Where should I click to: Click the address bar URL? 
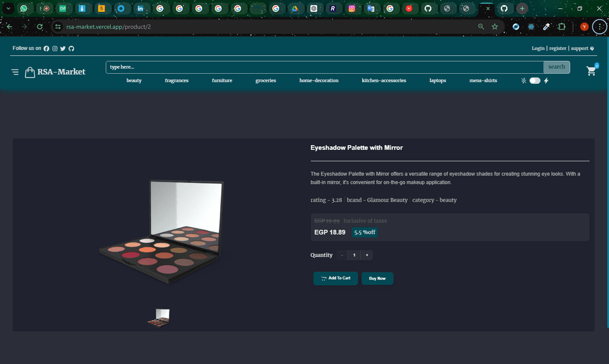coord(108,27)
